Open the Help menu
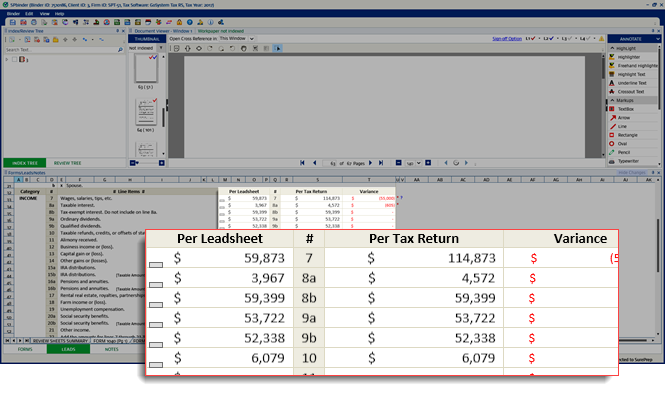Screen dimensions: 665x398 click(x=59, y=14)
